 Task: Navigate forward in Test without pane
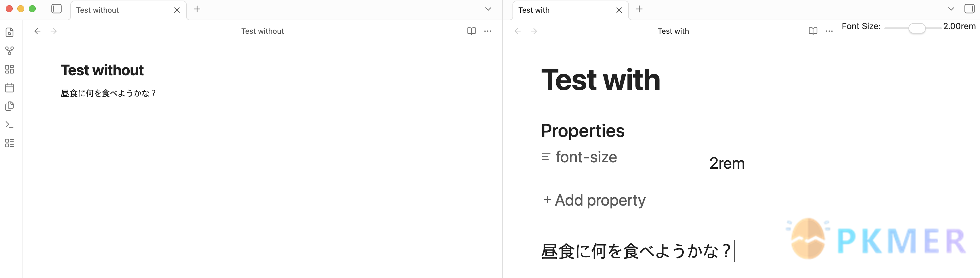54,31
